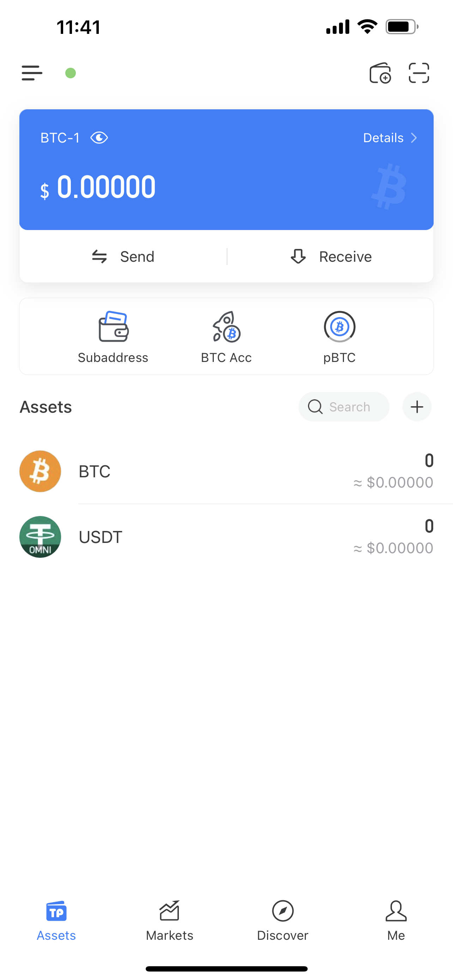The width and height of the screenshot is (453, 980).
Task: Switch to the Discover tab
Action: point(283,921)
